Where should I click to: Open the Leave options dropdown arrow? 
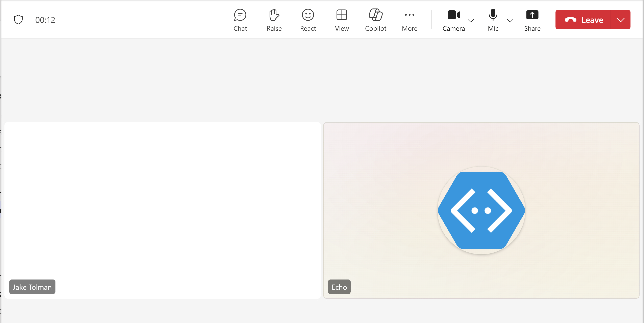[x=620, y=20]
